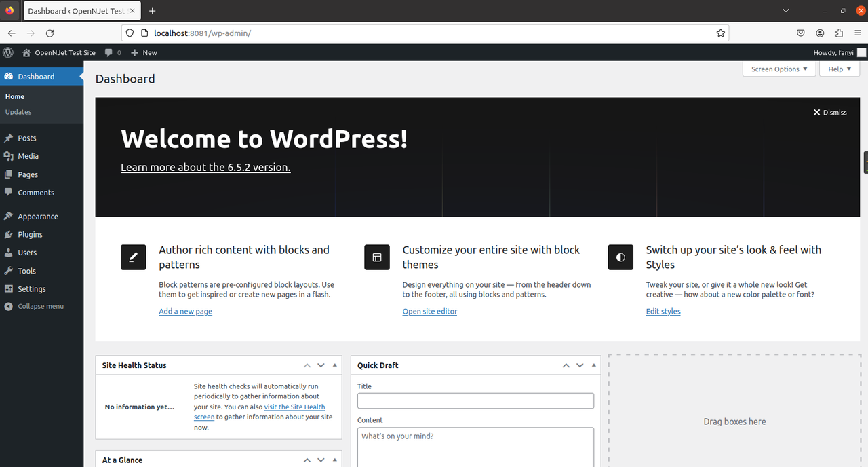Bookmark this page with star icon
This screenshot has width=868, height=467.
click(721, 33)
